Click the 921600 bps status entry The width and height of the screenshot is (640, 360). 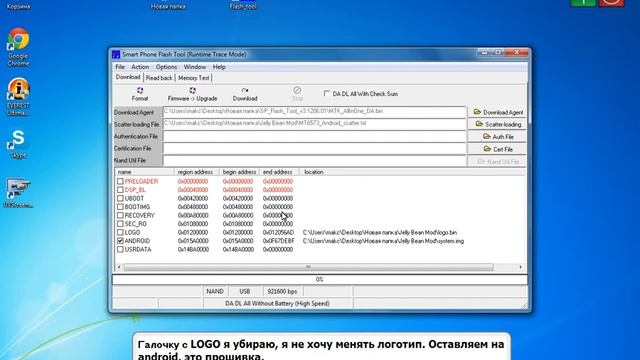pos(282,291)
